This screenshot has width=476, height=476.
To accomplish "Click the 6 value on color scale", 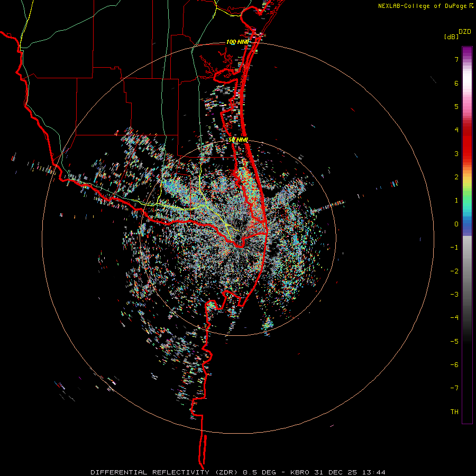I will pos(456,83).
